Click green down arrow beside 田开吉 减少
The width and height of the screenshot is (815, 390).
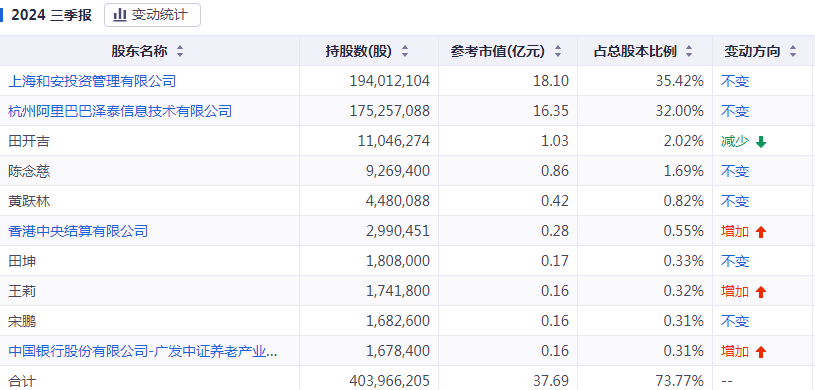click(x=760, y=141)
